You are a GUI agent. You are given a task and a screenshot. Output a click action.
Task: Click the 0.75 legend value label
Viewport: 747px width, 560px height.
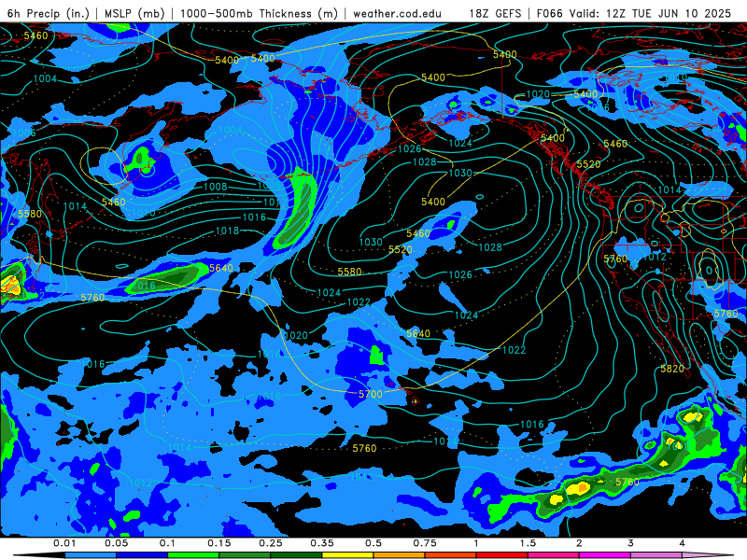pyautogui.click(x=425, y=543)
